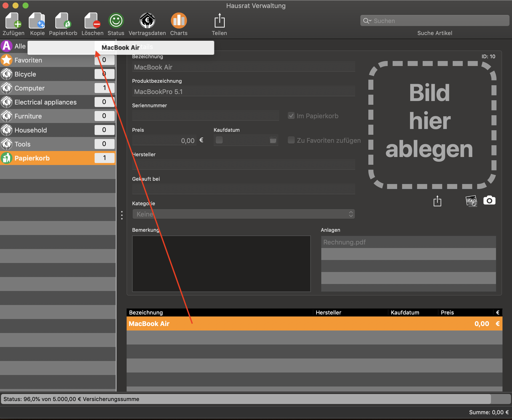Click the camera icon under picture

(x=489, y=200)
